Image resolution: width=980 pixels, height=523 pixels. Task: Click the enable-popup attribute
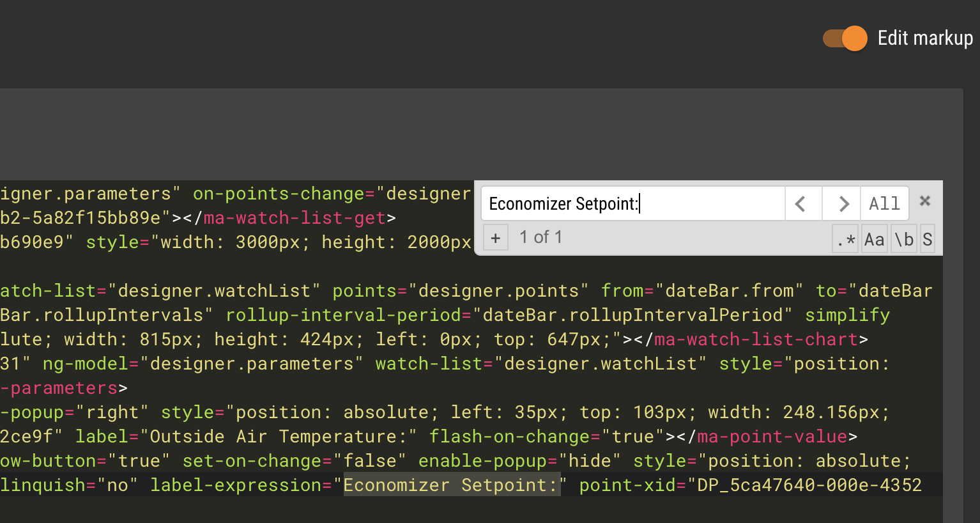(x=483, y=460)
